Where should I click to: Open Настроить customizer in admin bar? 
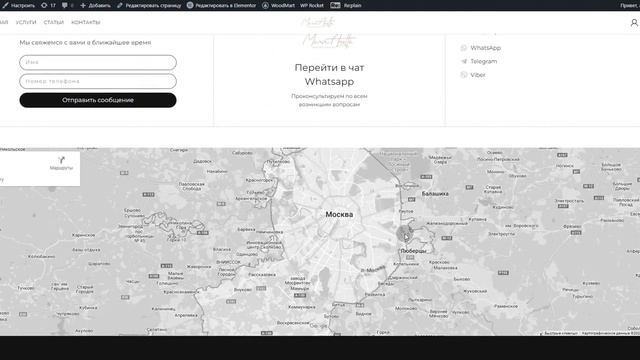(18, 5)
